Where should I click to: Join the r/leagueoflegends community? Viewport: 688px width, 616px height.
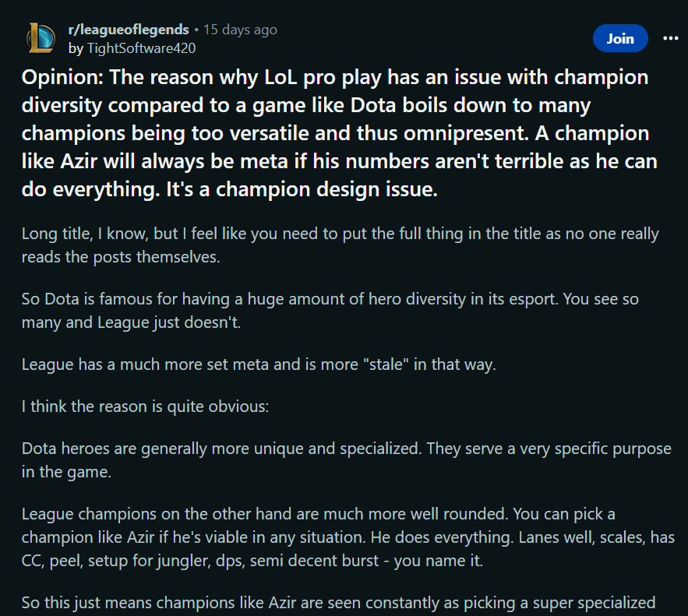pyautogui.click(x=620, y=38)
